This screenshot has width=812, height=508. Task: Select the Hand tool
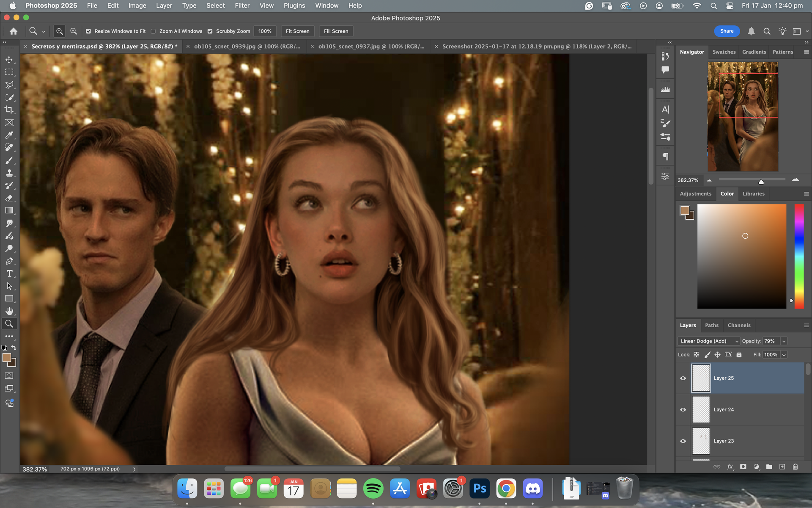[x=9, y=311]
